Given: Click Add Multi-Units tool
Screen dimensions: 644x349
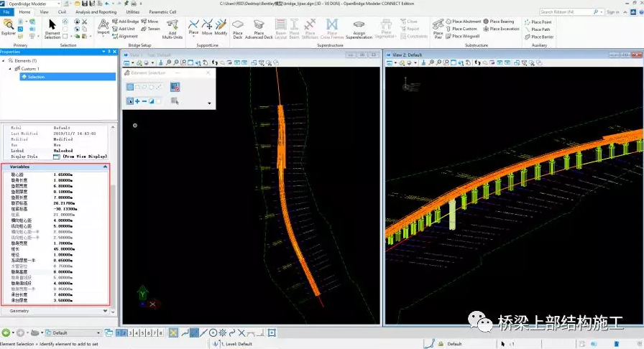Looking at the screenshot, I should [x=172, y=29].
